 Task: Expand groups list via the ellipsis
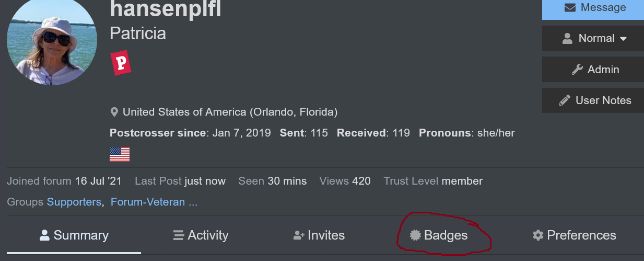(x=193, y=202)
